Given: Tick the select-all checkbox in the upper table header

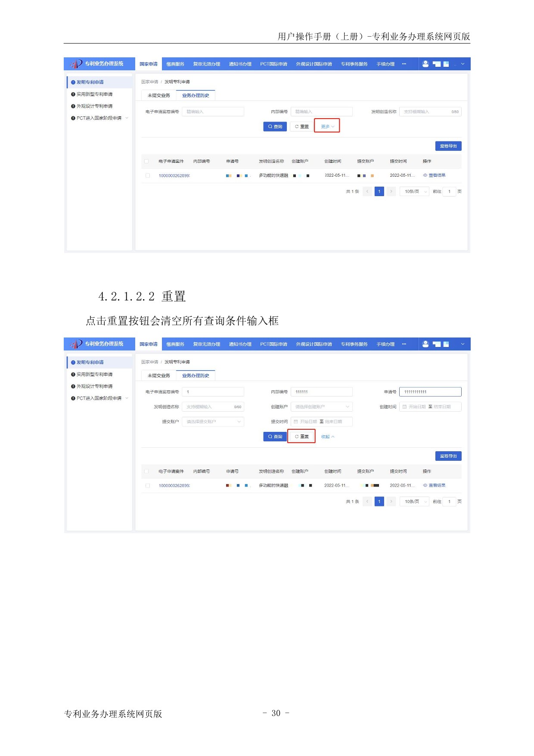Looking at the screenshot, I should [x=146, y=161].
